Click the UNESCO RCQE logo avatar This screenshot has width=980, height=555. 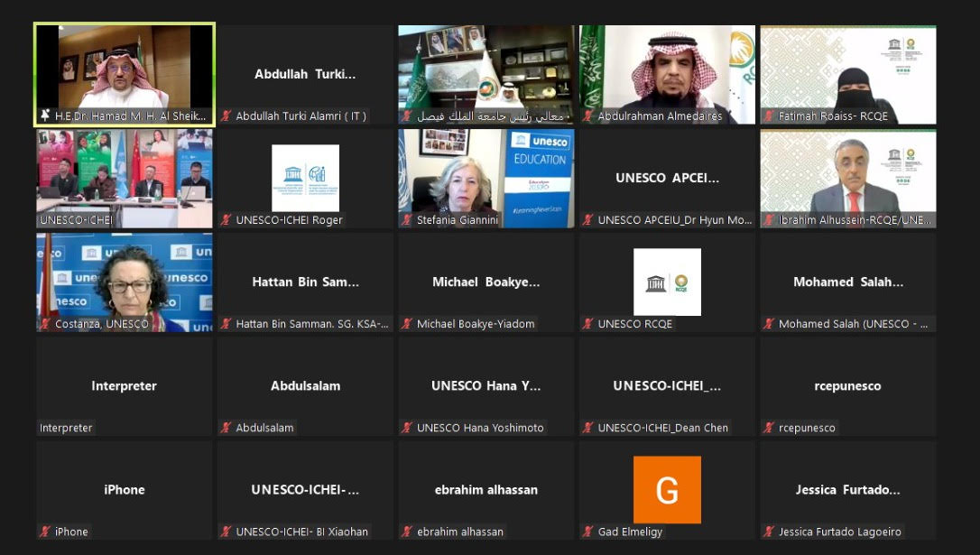666,281
